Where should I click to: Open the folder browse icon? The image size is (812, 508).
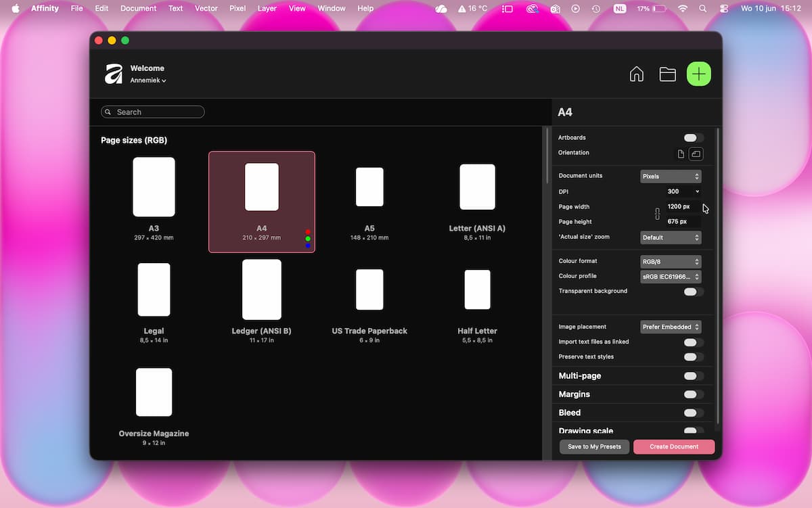click(668, 74)
